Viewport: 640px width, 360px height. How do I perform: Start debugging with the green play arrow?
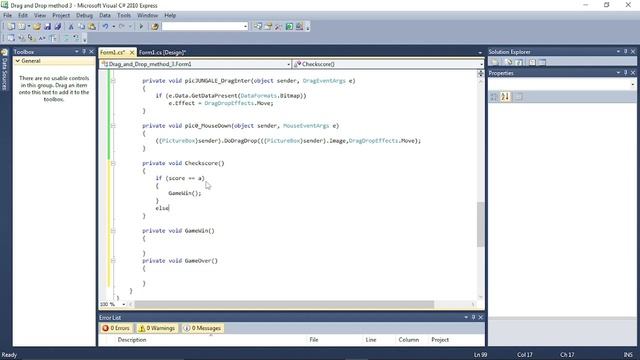click(x=141, y=27)
